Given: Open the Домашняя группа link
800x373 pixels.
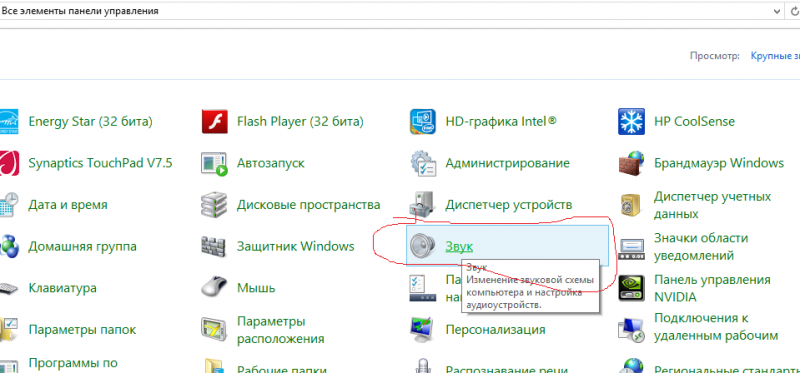Looking at the screenshot, I should pyautogui.click(x=82, y=246).
